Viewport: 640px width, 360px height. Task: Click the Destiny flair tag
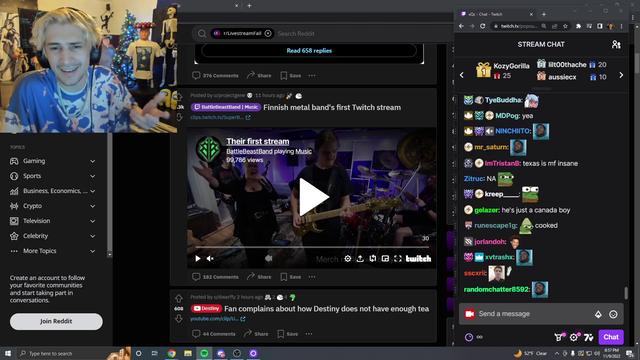[206, 309]
